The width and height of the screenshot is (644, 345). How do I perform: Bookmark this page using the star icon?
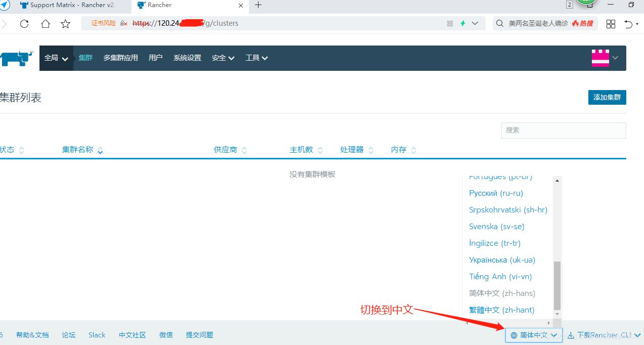(x=65, y=23)
